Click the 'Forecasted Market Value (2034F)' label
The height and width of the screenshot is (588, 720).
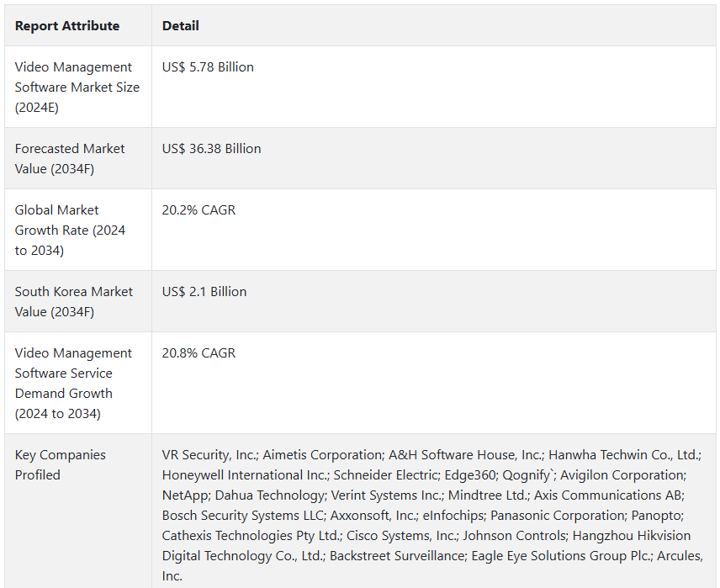(70, 158)
